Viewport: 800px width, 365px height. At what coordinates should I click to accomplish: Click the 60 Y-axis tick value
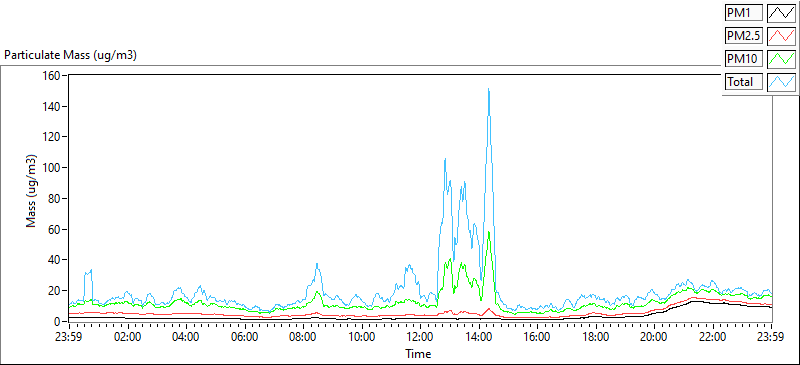(x=56, y=229)
